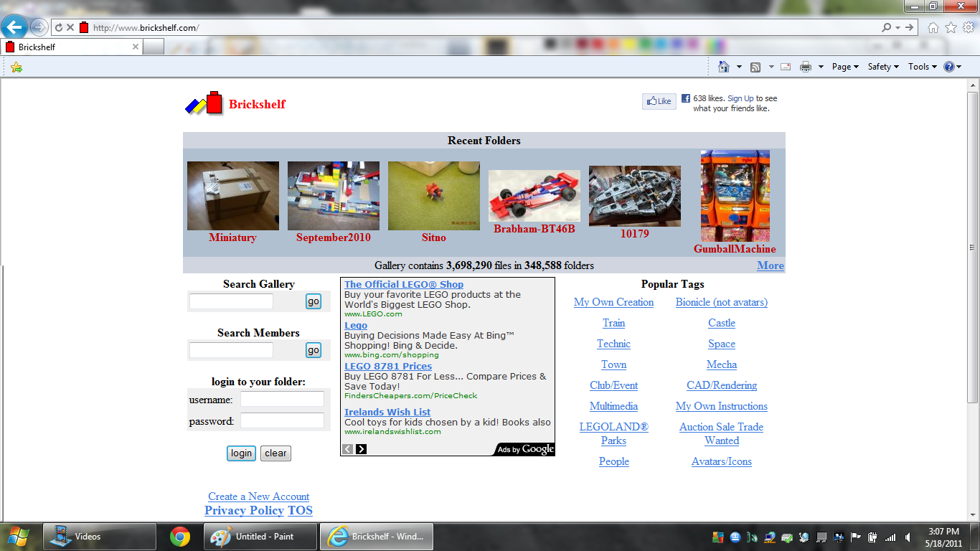Open Chrome from the taskbar
This screenshot has height=551, width=980.
(180, 537)
